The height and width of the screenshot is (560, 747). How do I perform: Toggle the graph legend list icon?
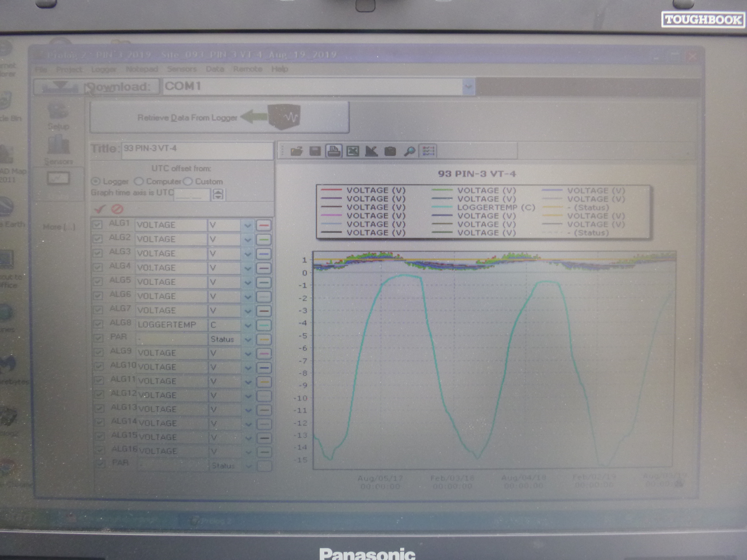coord(428,151)
